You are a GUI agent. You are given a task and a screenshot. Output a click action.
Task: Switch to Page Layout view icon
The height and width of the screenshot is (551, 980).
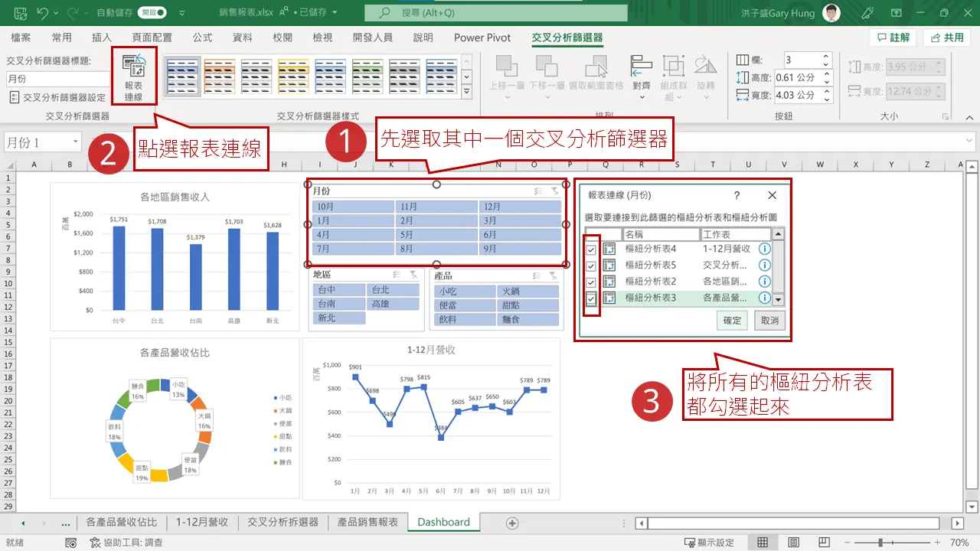(794, 543)
